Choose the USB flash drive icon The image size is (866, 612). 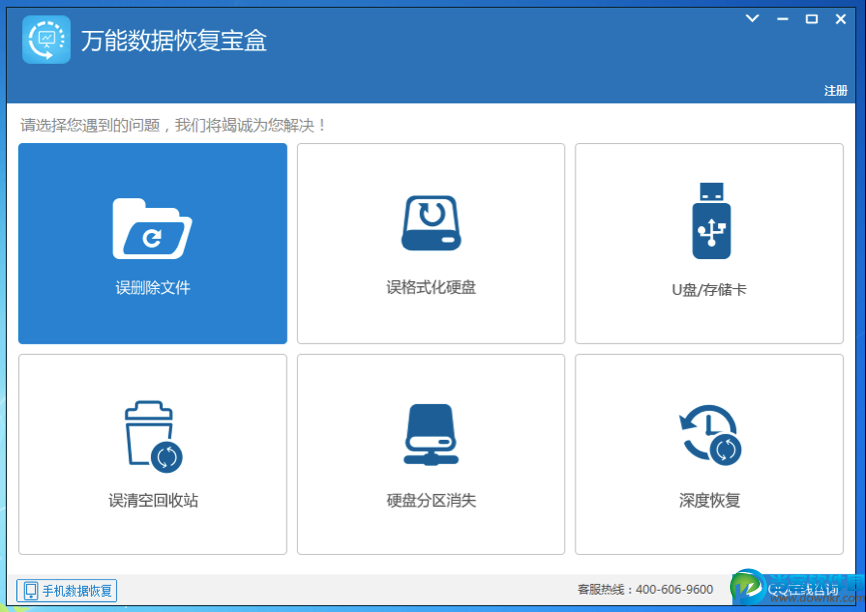(x=711, y=221)
